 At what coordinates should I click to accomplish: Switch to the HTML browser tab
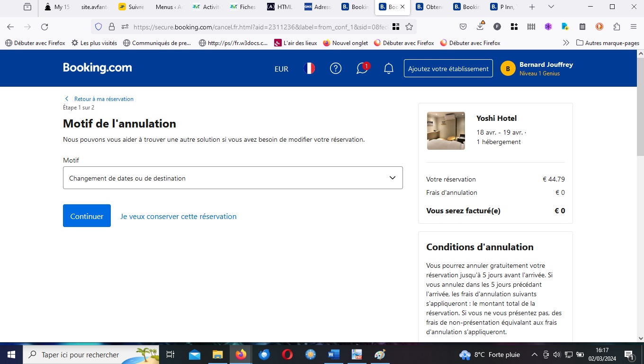280,7
